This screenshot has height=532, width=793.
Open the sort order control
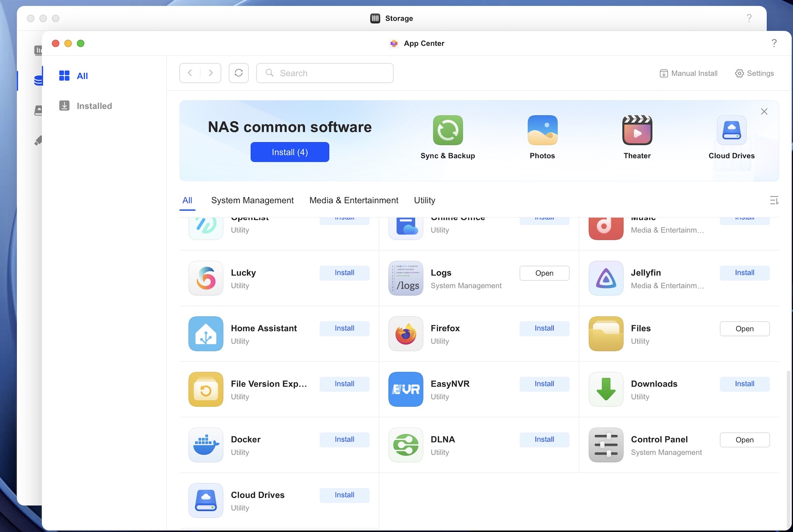click(774, 200)
